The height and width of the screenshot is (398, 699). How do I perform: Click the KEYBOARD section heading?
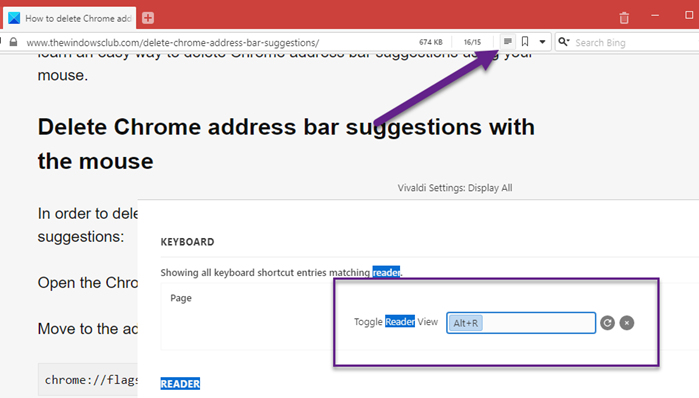click(x=187, y=242)
